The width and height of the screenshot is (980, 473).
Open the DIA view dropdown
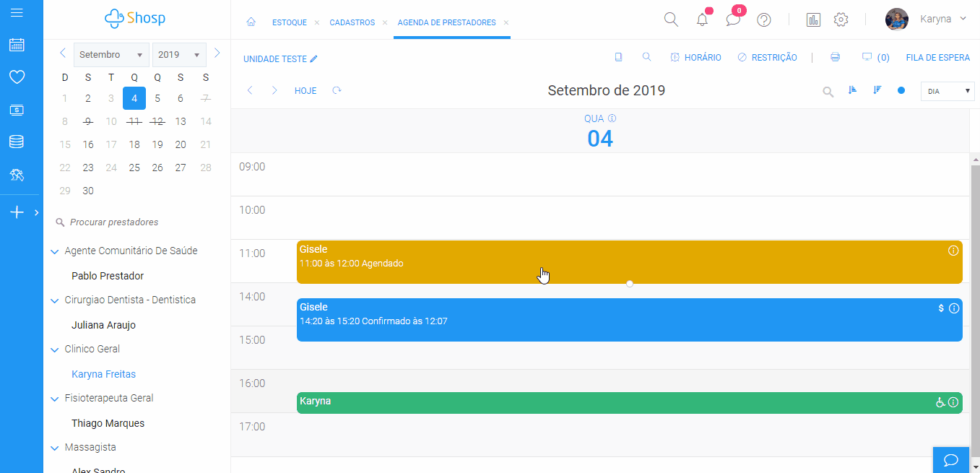948,92
